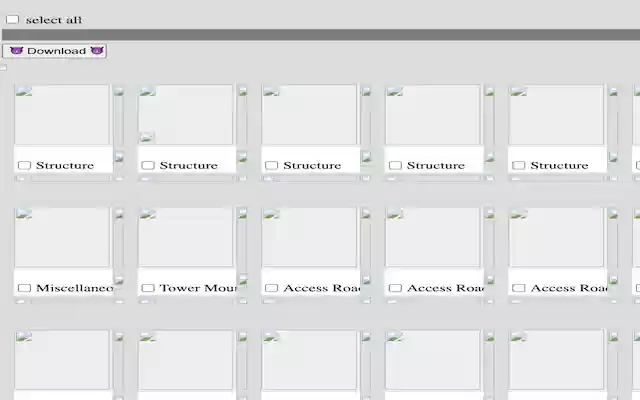Open the third Access Road image thumbnail

coord(556,237)
